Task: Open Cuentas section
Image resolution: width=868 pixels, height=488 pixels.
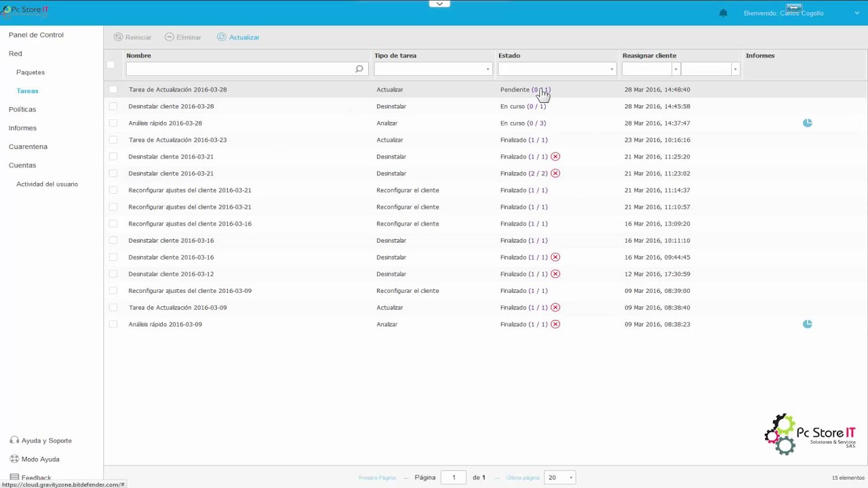Action: click(22, 165)
